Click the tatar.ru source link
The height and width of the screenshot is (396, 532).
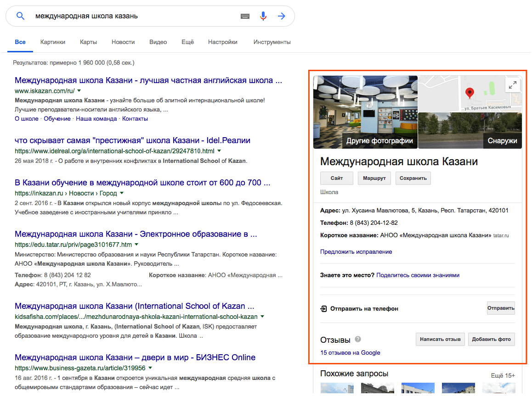coord(501,235)
